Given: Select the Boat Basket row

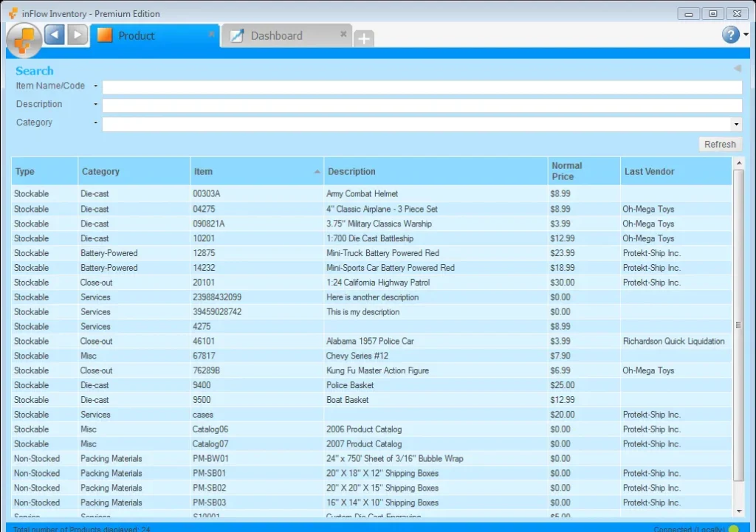Looking at the screenshot, I should click(x=371, y=400).
